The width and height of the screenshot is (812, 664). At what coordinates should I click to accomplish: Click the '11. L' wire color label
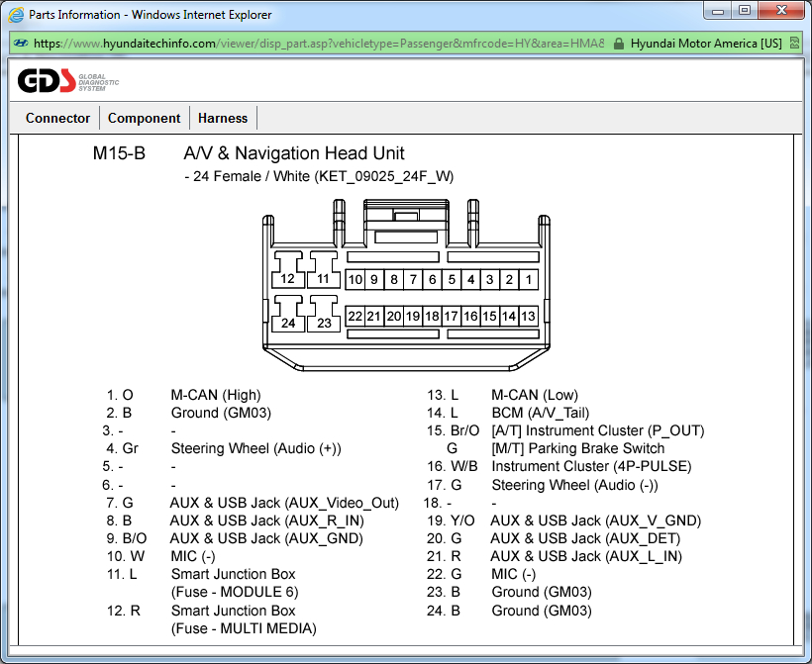tap(122, 574)
